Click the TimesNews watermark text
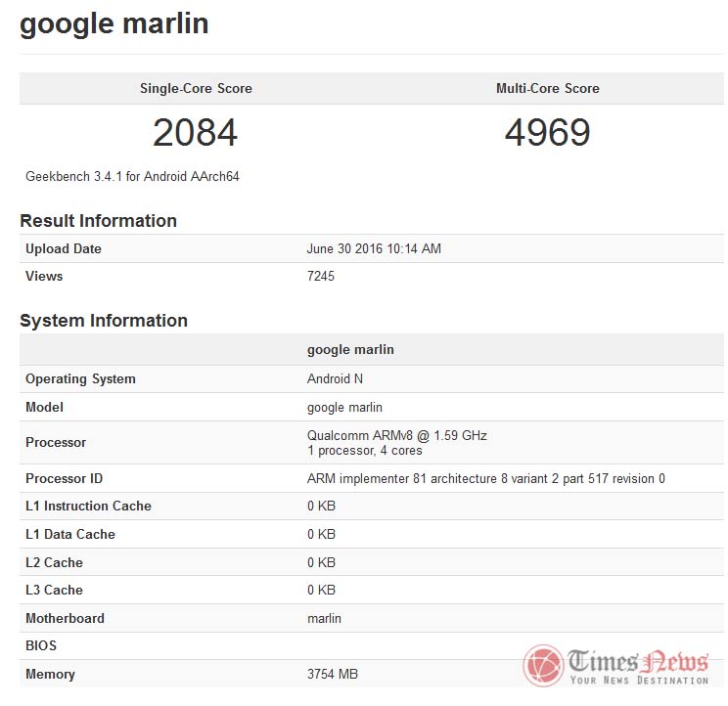The height and width of the screenshot is (706, 728). [x=638, y=663]
